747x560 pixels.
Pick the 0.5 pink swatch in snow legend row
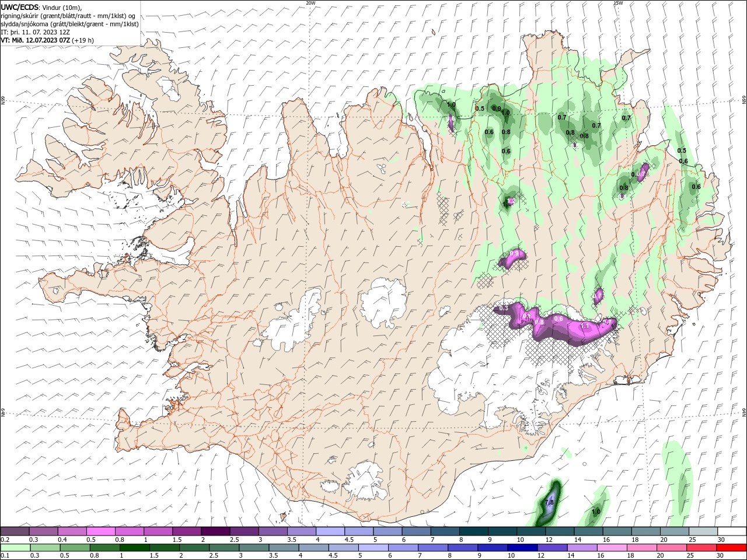[100, 531]
